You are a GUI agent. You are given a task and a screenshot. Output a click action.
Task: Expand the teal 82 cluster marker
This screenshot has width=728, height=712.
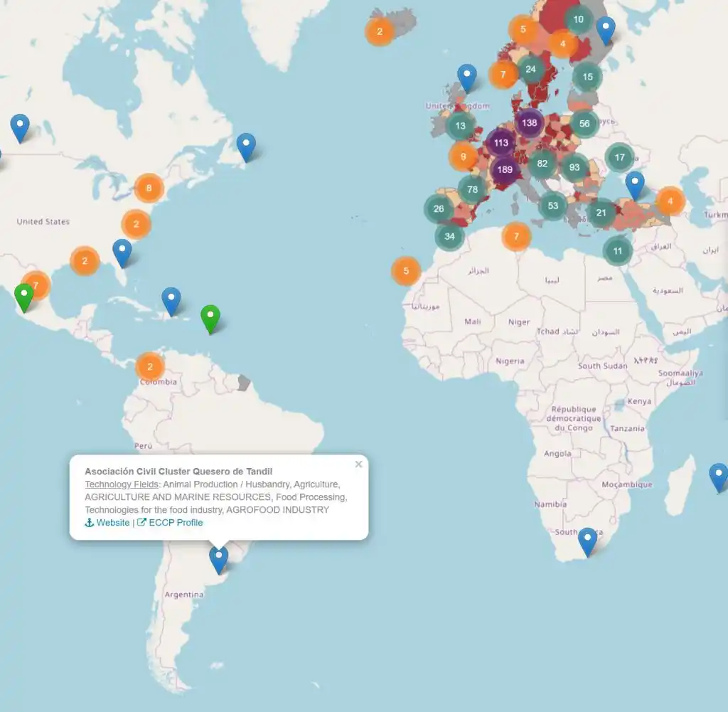pos(542,164)
